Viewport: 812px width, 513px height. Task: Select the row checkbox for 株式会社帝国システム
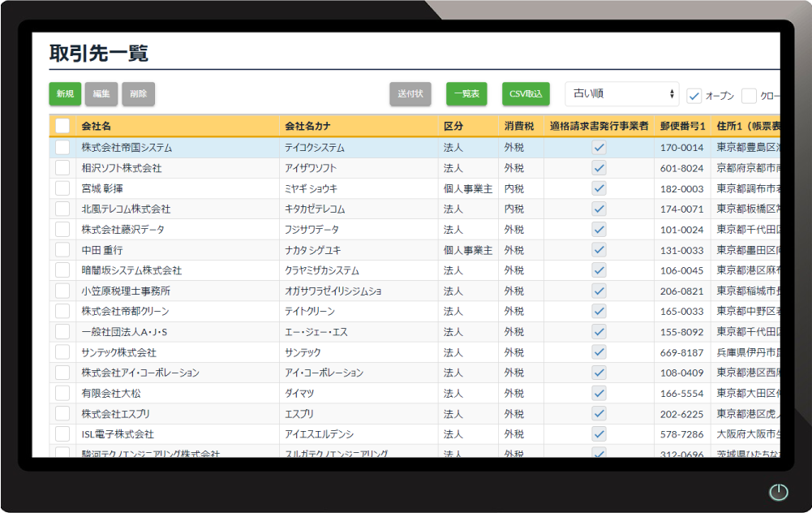click(x=62, y=148)
